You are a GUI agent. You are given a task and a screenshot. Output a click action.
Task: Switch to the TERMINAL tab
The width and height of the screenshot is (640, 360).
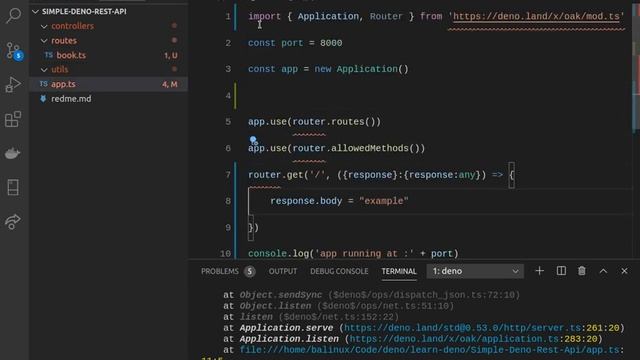tap(399, 271)
